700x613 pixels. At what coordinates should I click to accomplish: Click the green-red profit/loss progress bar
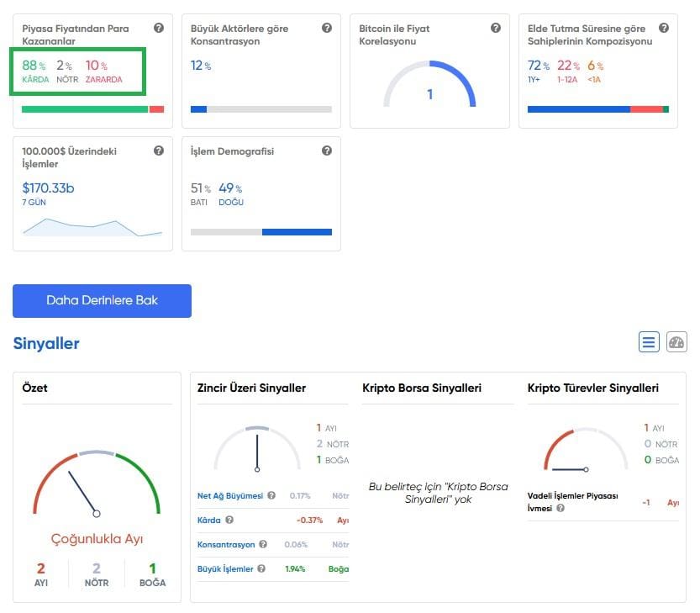[92, 109]
